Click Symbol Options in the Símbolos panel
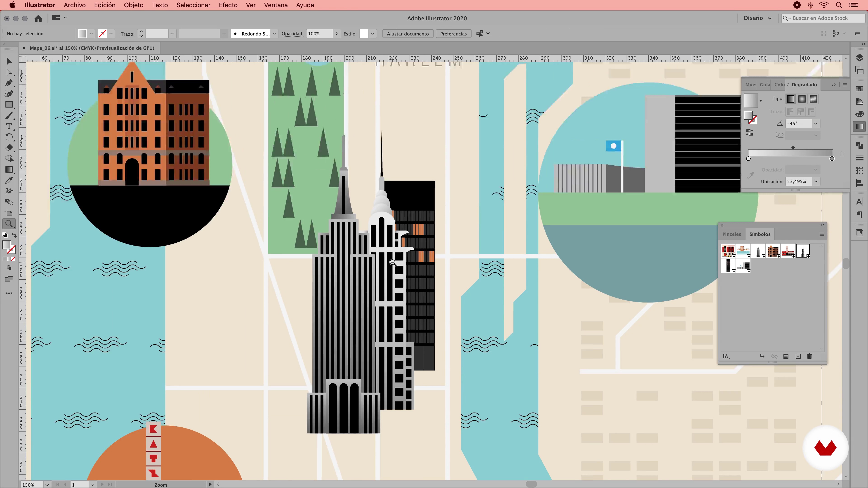 [x=786, y=356]
